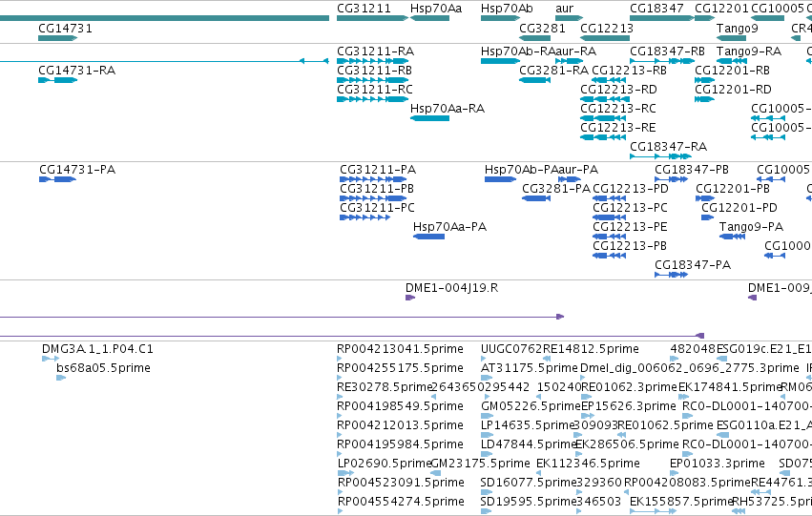Click EST RP004213041.5prime
This screenshot has height=516, width=812.
pos(340,359)
